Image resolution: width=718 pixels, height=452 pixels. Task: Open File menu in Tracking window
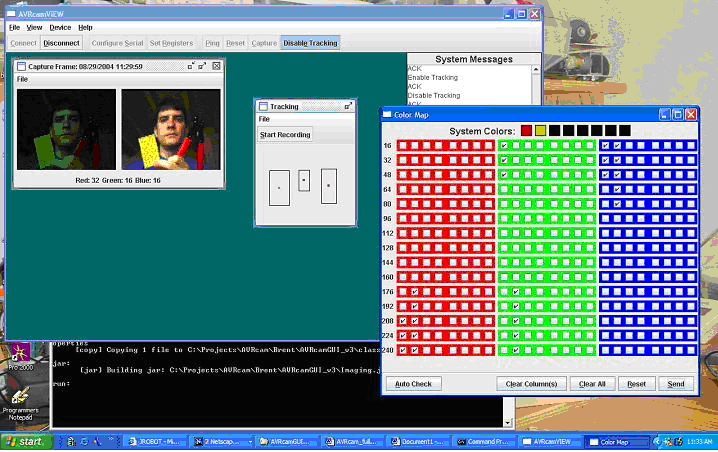click(264, 119)
